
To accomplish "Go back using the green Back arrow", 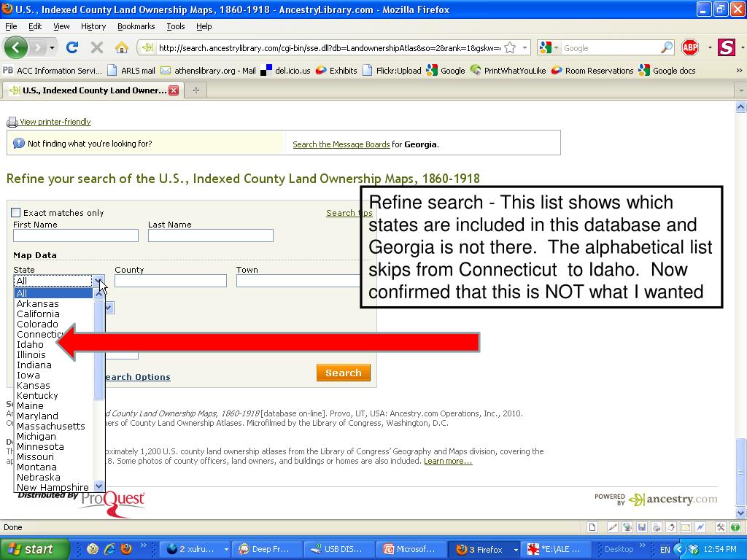I will [16, 47].
